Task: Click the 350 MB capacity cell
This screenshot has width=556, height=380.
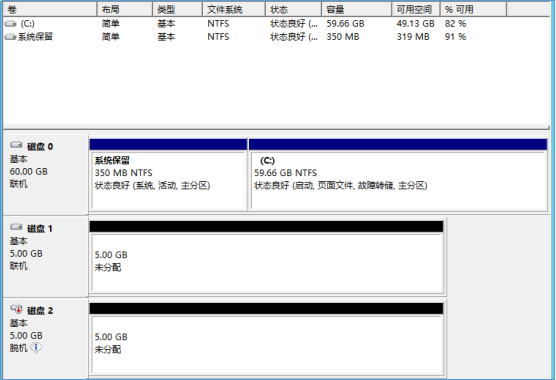Action: click(x=343, y=37)
